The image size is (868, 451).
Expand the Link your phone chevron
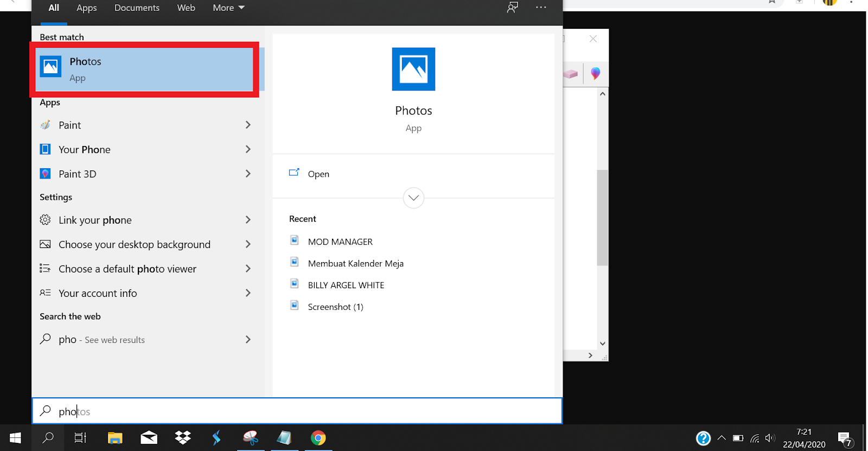pyautogui.click(x=248, y=220)
